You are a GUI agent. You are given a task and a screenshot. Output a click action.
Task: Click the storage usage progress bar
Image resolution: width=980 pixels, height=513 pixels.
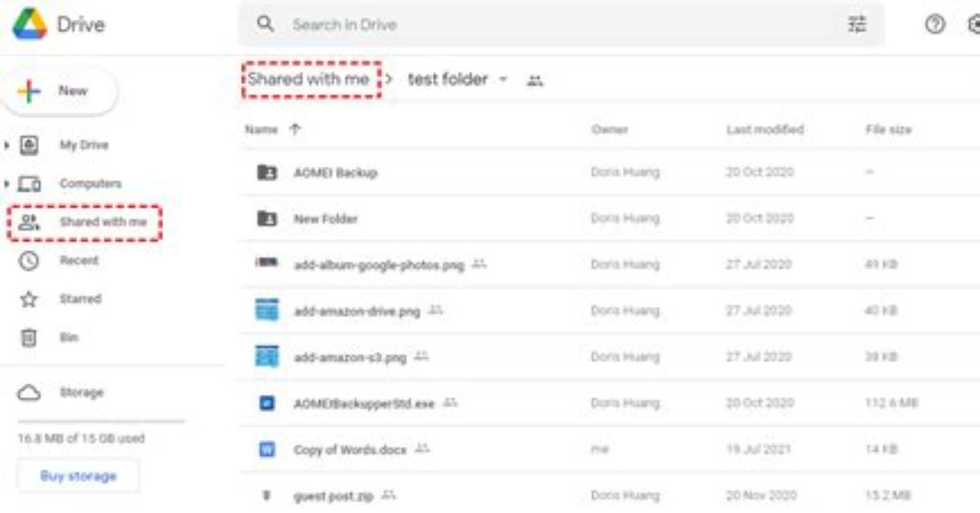click(x=102, y=422)
